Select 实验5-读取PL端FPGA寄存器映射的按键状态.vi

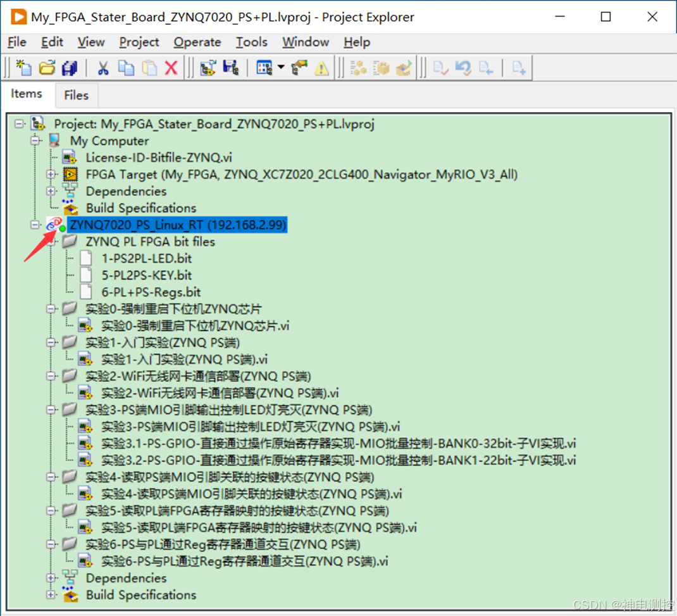[x=259, y=527]
